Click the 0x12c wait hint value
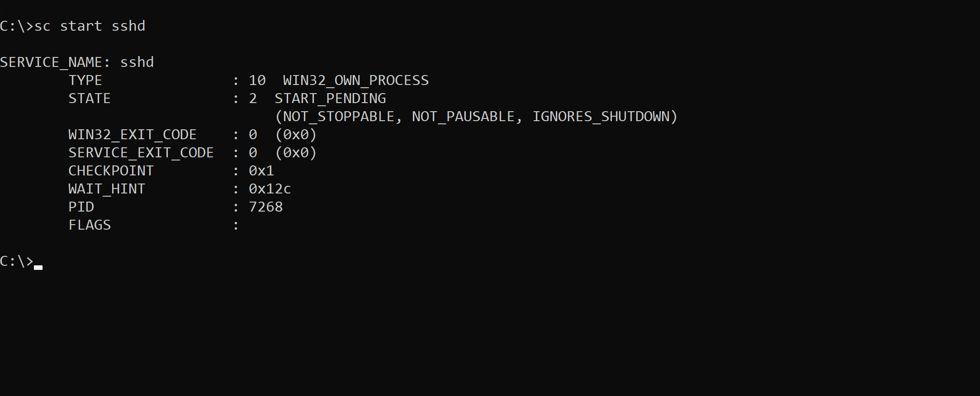Image resolution: width=980 pixels, height=396 pixels. tap(270, 189)
